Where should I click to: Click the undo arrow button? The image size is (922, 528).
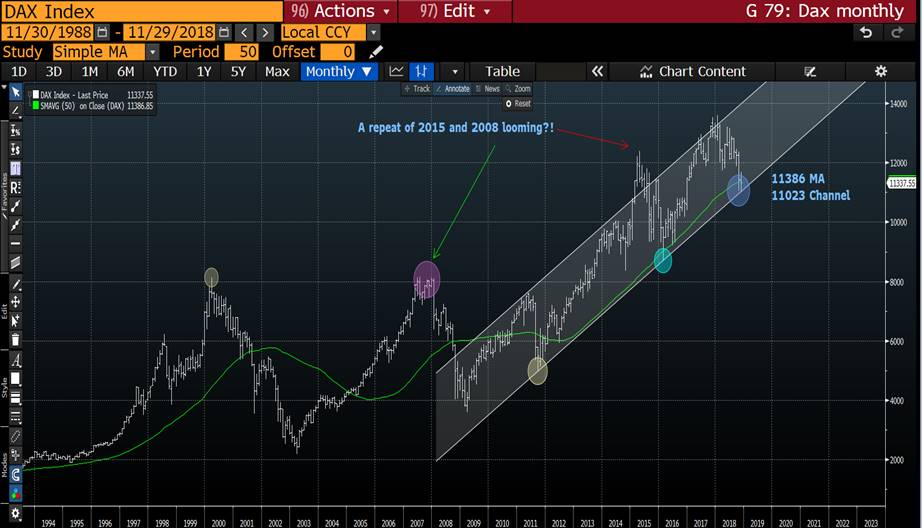tap(866, 32)
